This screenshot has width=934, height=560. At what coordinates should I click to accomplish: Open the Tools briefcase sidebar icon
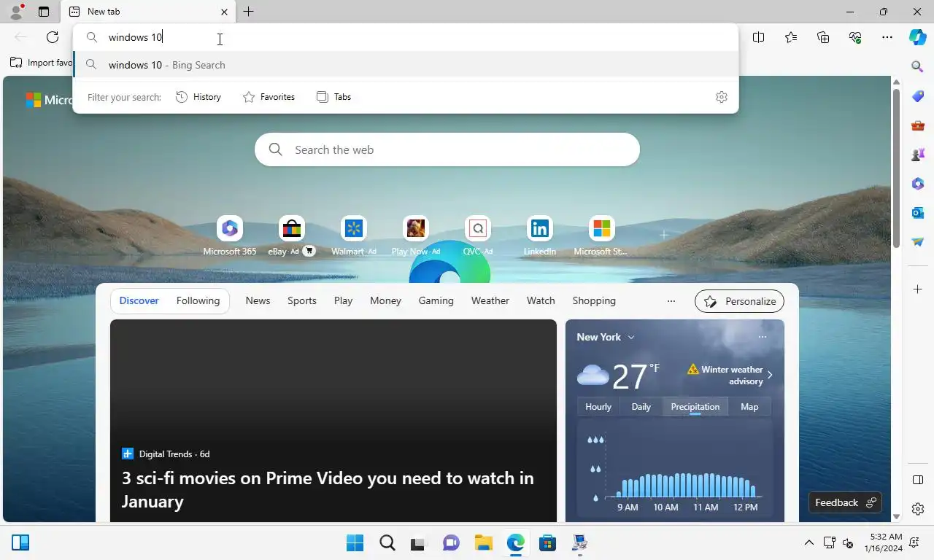918,125
